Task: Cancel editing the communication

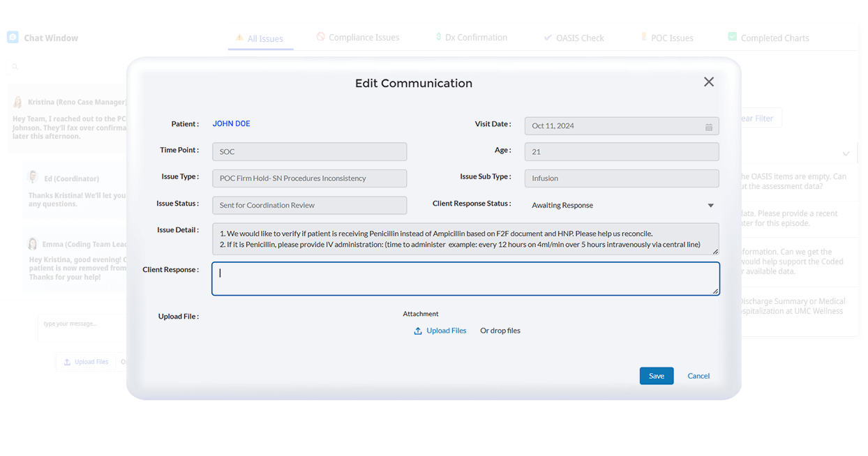Action: tap(698, 376)
